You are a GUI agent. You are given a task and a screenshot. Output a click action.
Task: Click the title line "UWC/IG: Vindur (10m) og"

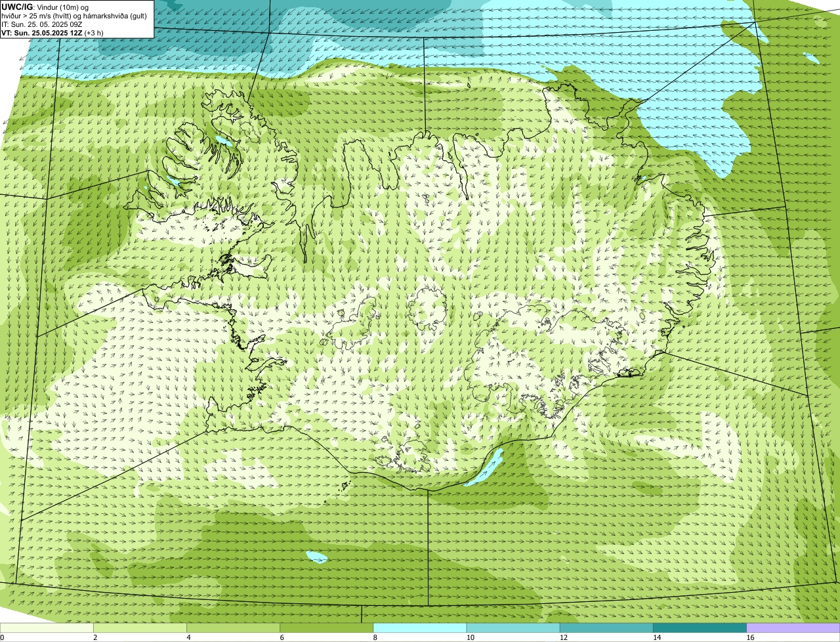click(45, 7)
